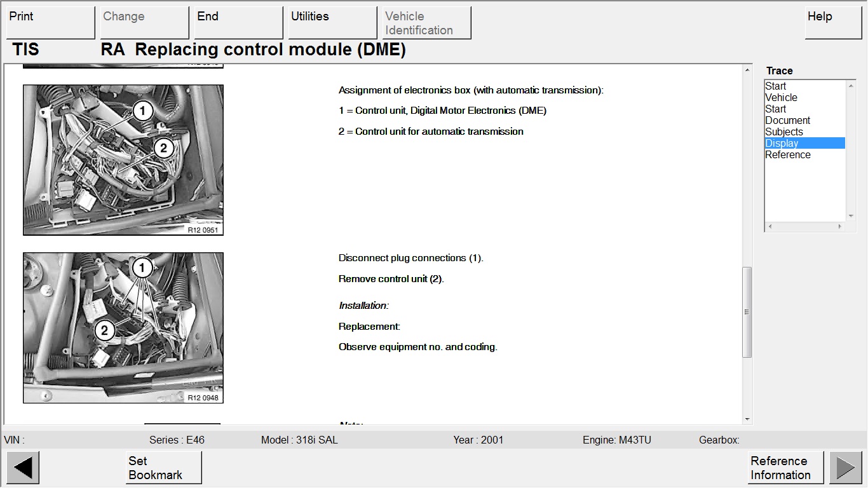This screenshot has height=488, width=868.
Task: Click 'Year : 2001' in status bar
Action: click(478, 440)
